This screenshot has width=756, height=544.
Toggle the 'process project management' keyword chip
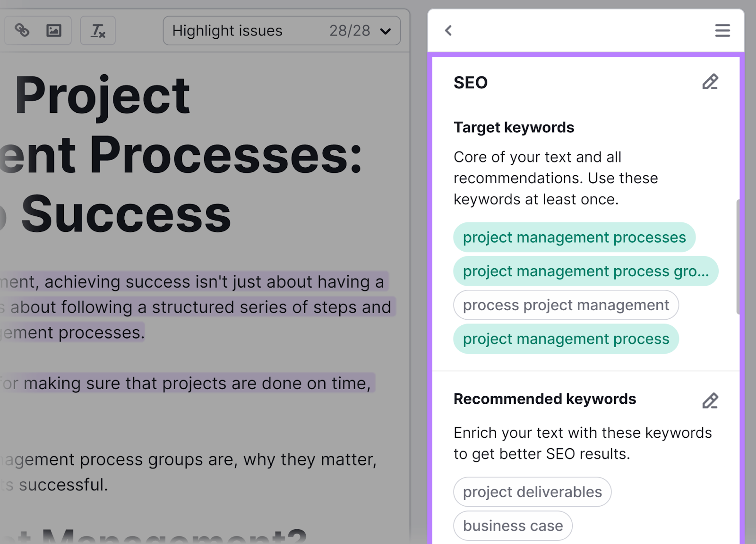coord(566,305)
